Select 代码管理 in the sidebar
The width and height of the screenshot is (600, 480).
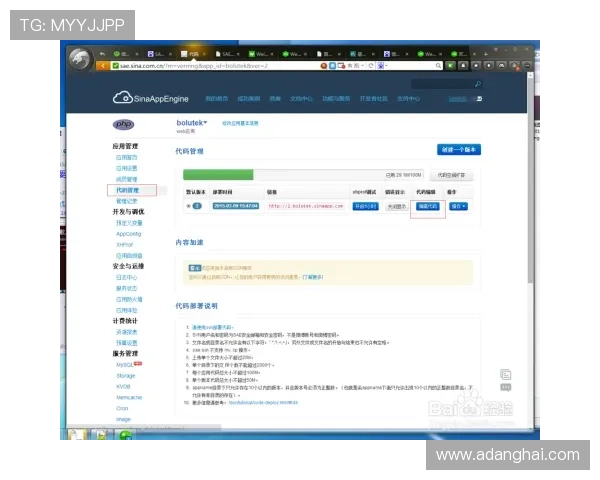127,190
